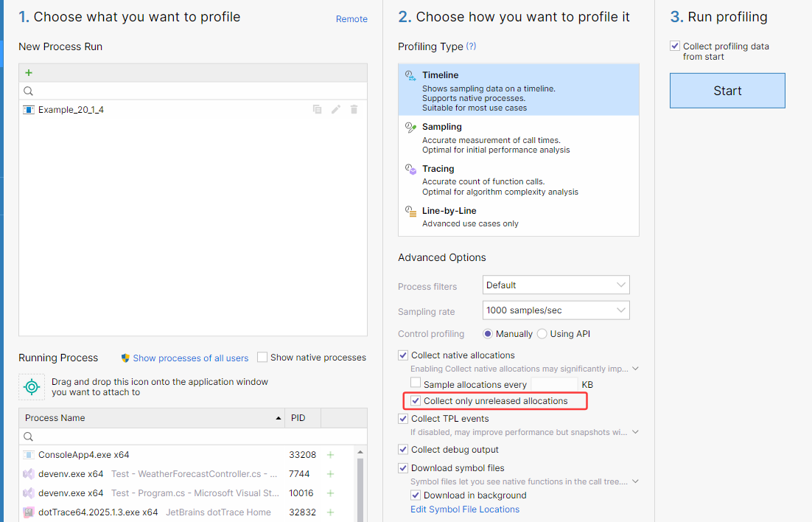
Task: Toggle Collect TPL events checkbox
Action: tap(403, 419)
